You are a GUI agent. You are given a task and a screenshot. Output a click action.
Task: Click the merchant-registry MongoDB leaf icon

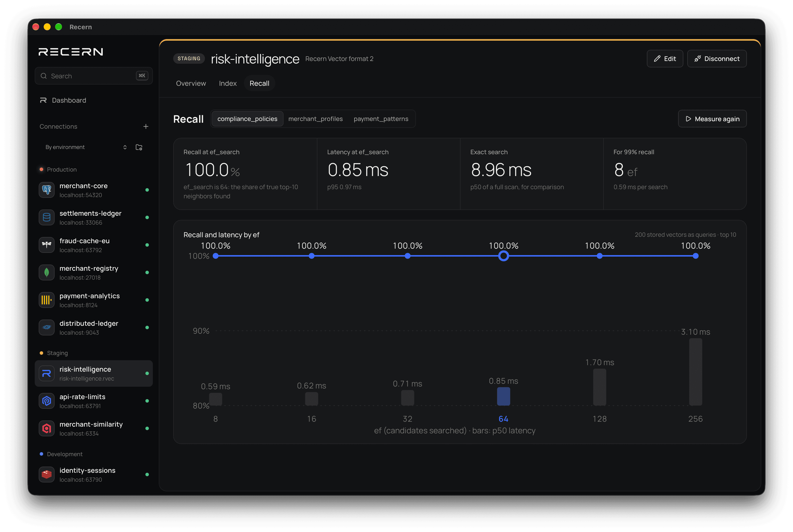(x=47, y=272)
